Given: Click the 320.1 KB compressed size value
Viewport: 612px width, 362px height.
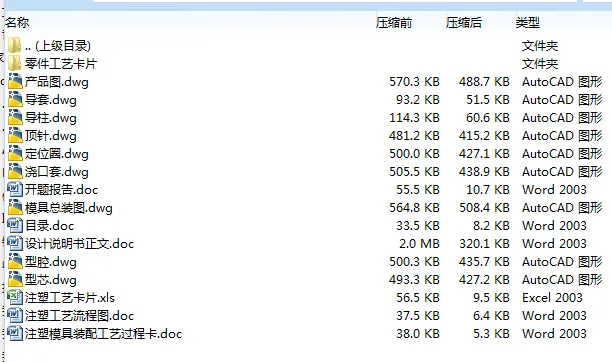Looking at the screenshot, I should [x=484, y=243].
